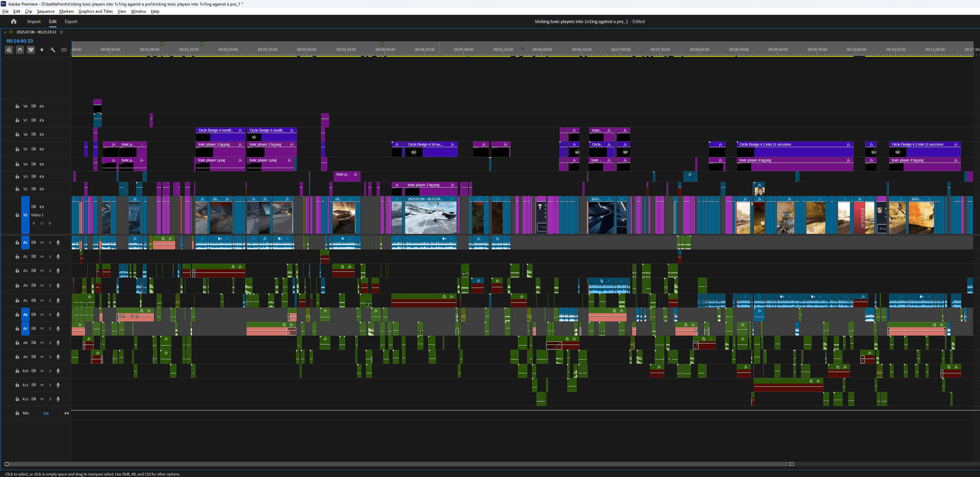Go to previous keyframe on Video 1

[x=34, y=223]
